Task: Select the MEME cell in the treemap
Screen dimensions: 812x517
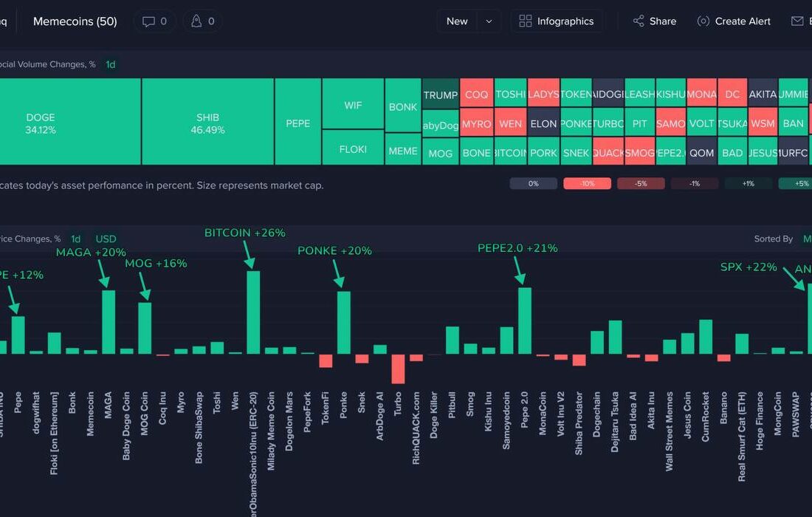Action: pyautogui.click(x=403, y=149)
